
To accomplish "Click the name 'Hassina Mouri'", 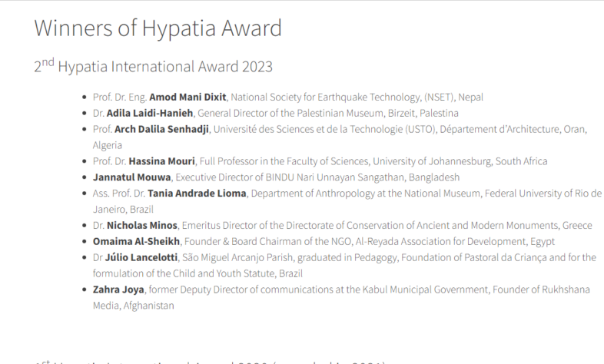I will 162,161.
